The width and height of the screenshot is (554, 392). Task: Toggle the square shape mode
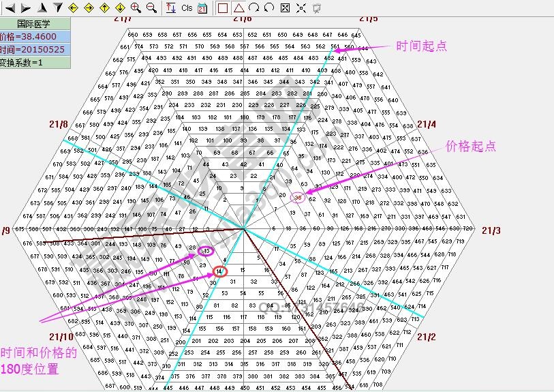223,7
